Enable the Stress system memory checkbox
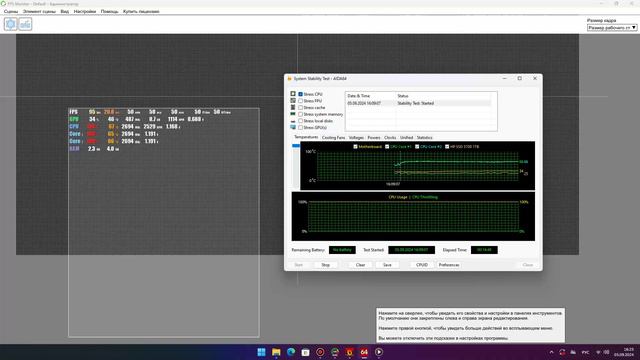This screenshot has width=640, height=360. click(x=300, y=114)
